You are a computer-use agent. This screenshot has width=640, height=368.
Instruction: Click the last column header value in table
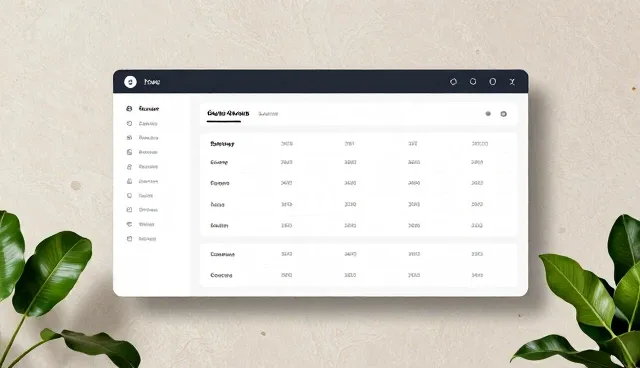[x=480, y=144]
